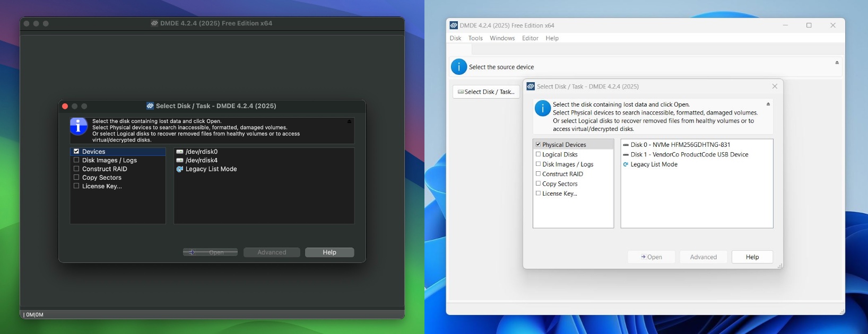This screenshot has width=868, height=334.
Task: Open the Help menu in menu bar
Action: pyautogui.click(x=552, y=38)
